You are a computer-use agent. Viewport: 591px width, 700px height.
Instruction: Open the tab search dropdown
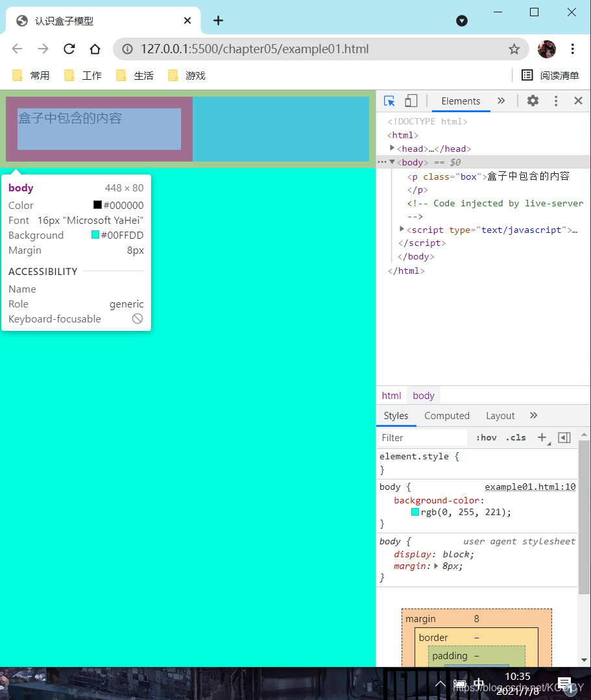point(461,21)
